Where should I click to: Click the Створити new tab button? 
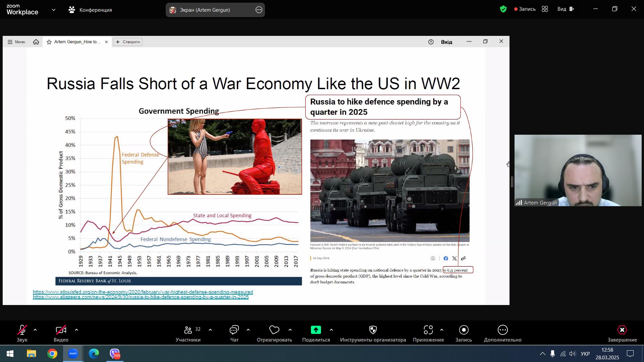tap(128, 42)
